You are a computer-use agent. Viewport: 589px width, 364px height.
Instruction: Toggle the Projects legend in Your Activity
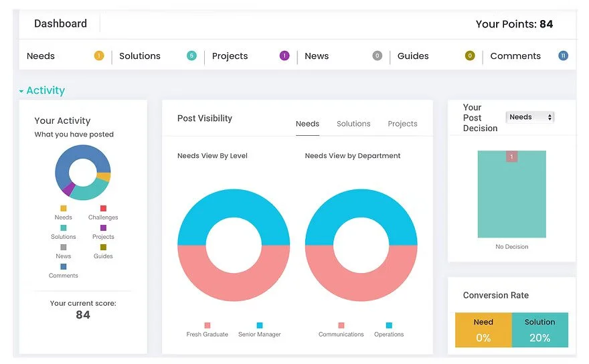tap(103, 232)
